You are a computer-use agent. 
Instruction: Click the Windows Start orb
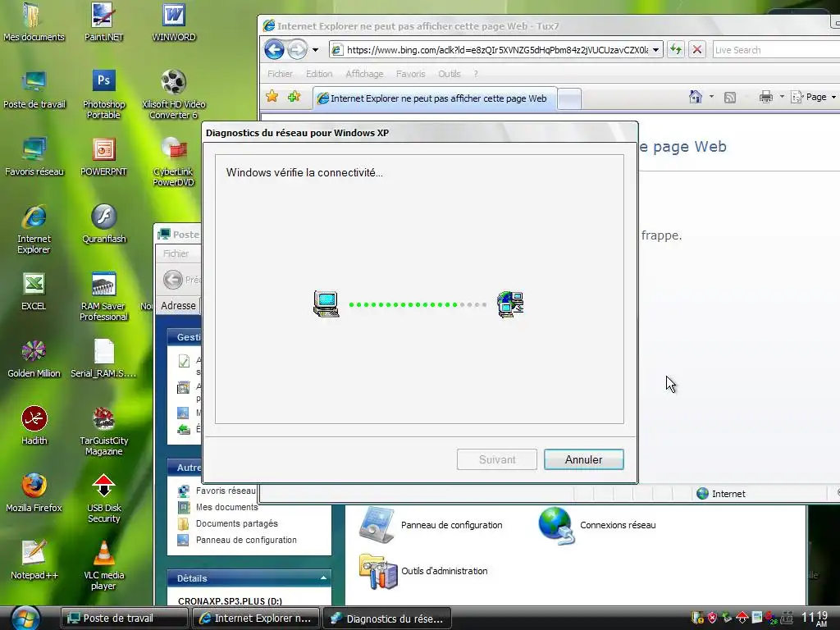coord(25,619)
